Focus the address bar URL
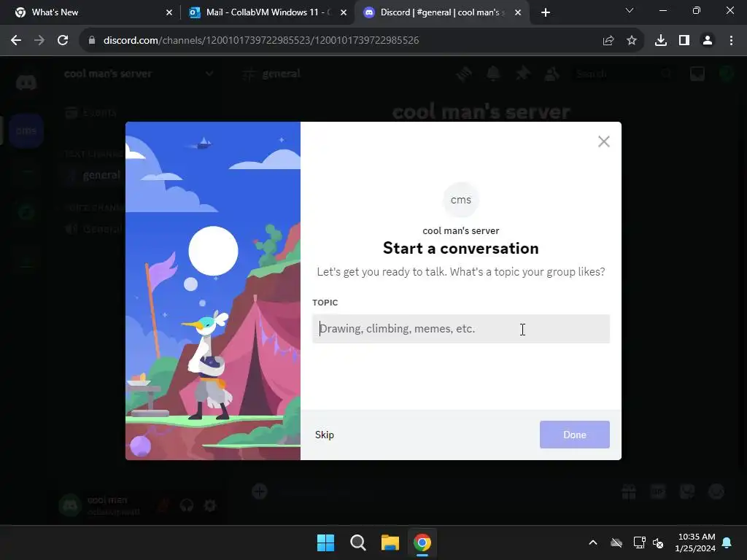The width and height of the screenshot is (747, 560). tap(261, 41)
